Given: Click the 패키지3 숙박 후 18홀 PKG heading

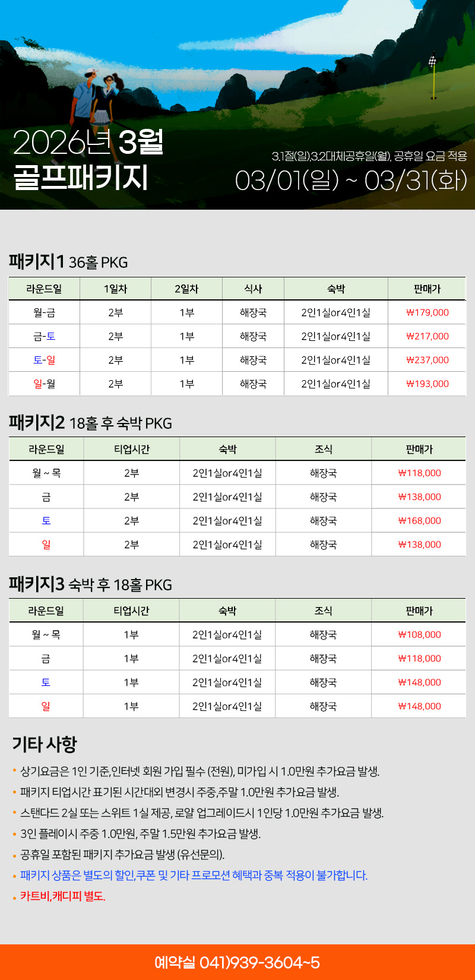Looking at the screenshot, I should [x=90, y=584].
